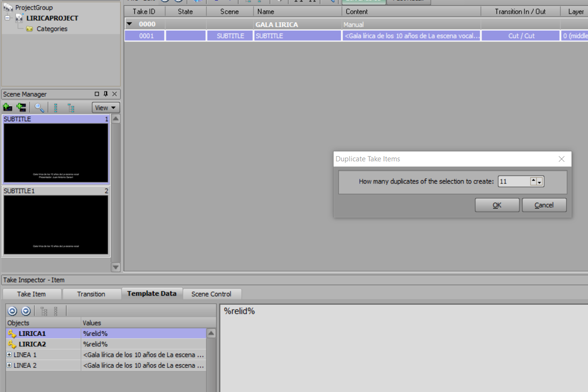Collapse the 0000 GALA LIRICA group triangle
The height and width of the screenshot is (392, 588).
(x=129, y=24)
